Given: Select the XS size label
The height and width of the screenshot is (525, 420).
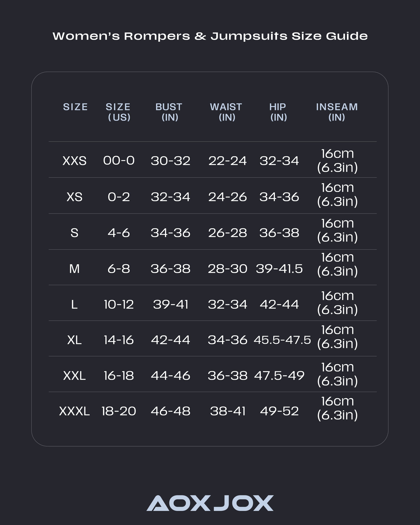Looking at the screenshot, I should point(75,197).
